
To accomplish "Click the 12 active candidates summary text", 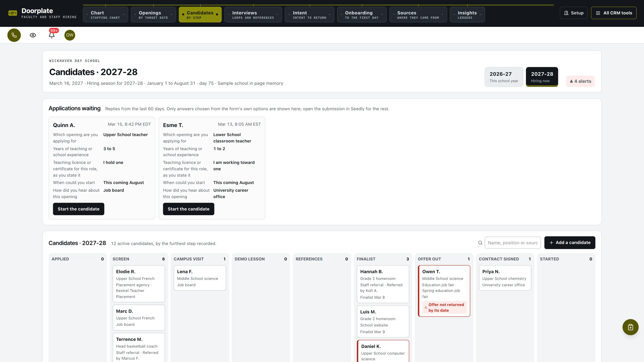I will [164, 244].
